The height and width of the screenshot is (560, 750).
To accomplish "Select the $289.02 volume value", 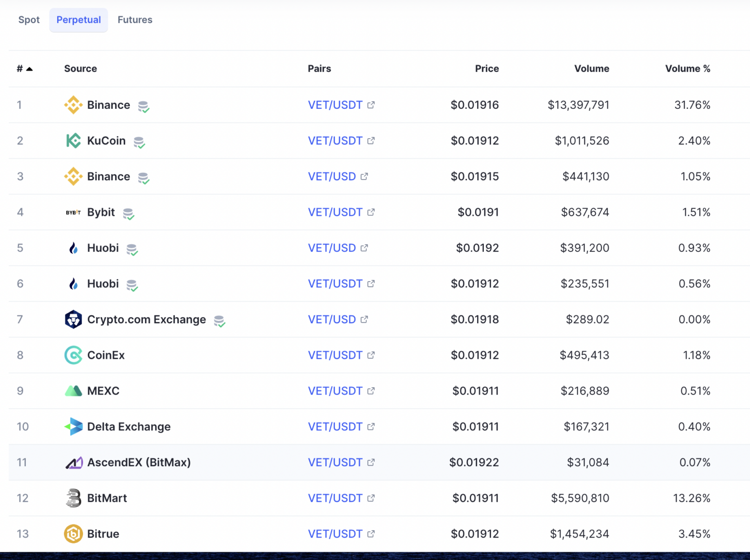I will click(587, 319).
